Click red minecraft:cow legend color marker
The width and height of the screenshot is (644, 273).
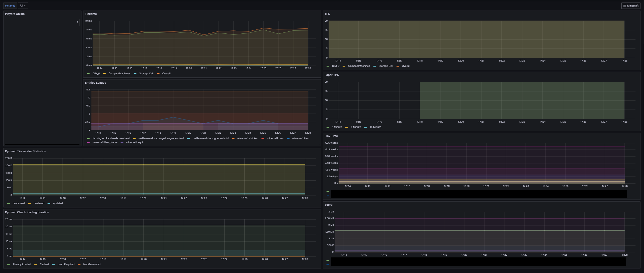263,139
